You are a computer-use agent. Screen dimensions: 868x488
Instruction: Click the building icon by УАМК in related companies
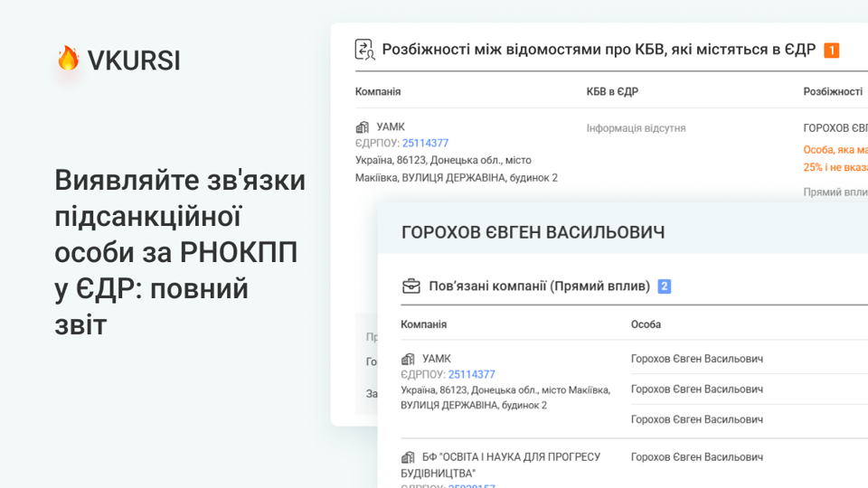[408, 359]
